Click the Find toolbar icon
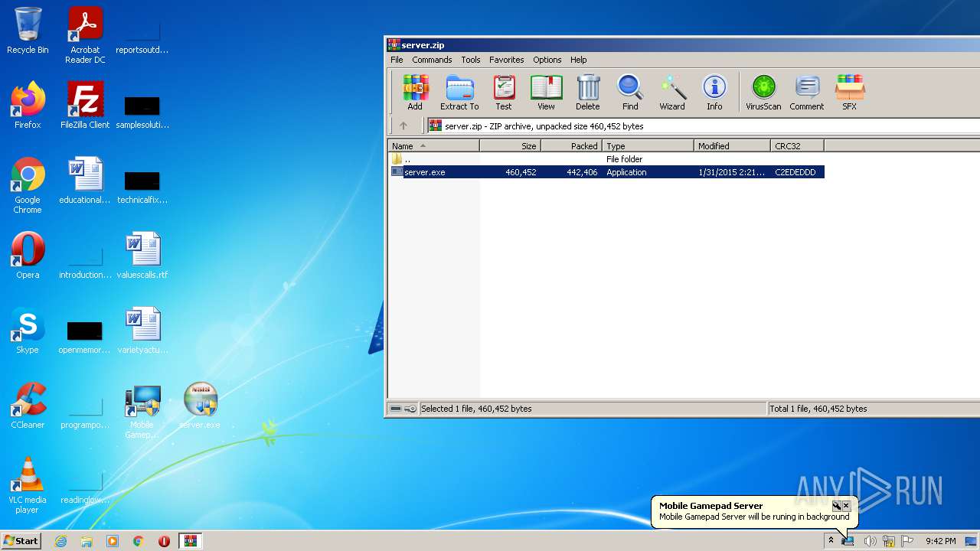 click(x=630, y=93)
